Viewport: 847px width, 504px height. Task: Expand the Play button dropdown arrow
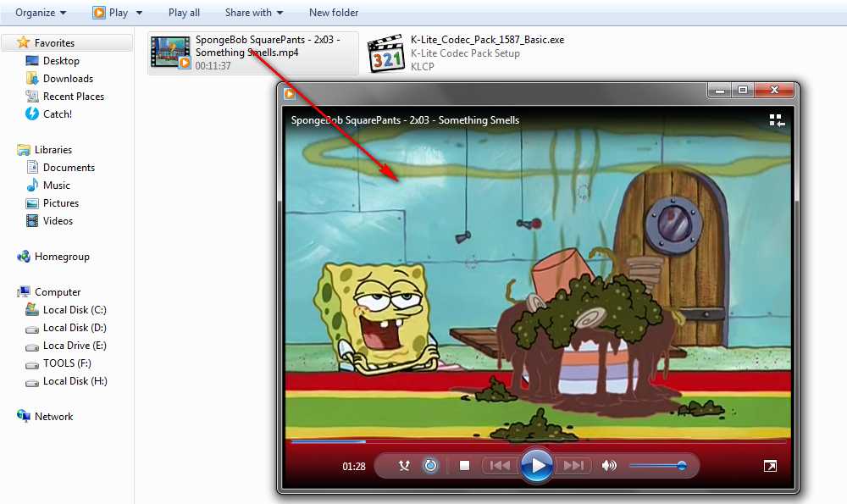pos(139,13)
